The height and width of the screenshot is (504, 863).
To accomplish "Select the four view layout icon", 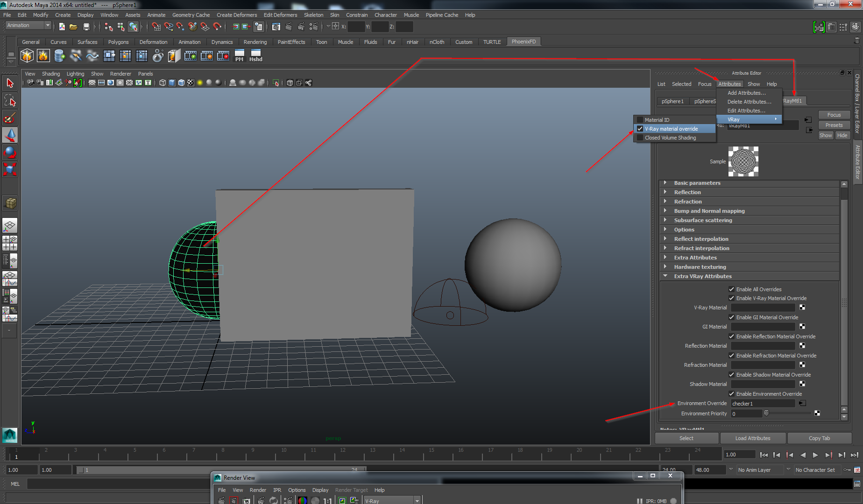I will tap(10, 243).
